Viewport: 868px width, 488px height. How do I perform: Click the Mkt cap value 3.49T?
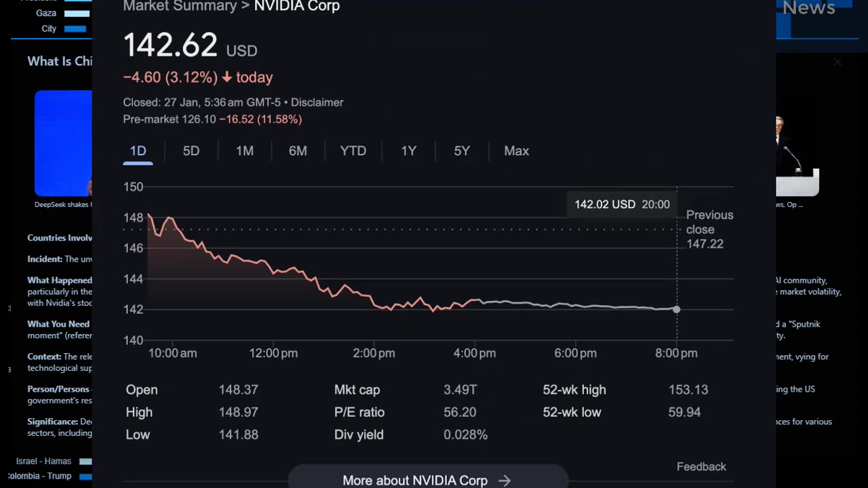click(460, 390)
